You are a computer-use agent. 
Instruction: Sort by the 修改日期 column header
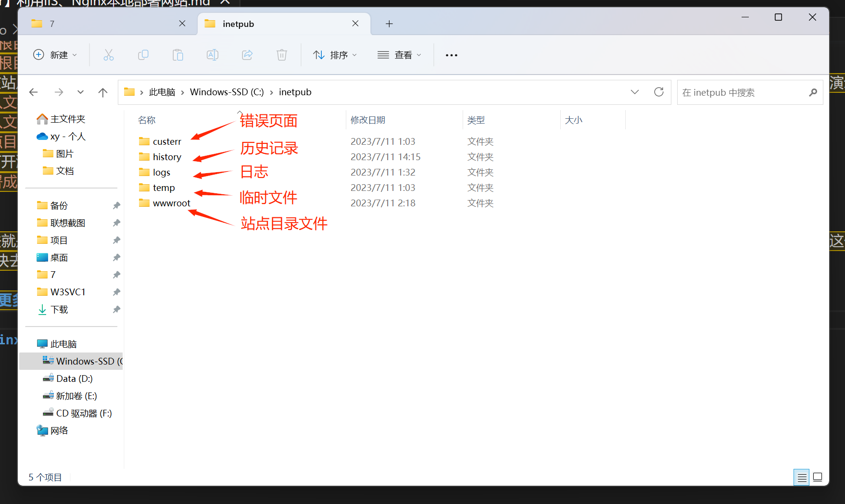pos(368,120)
